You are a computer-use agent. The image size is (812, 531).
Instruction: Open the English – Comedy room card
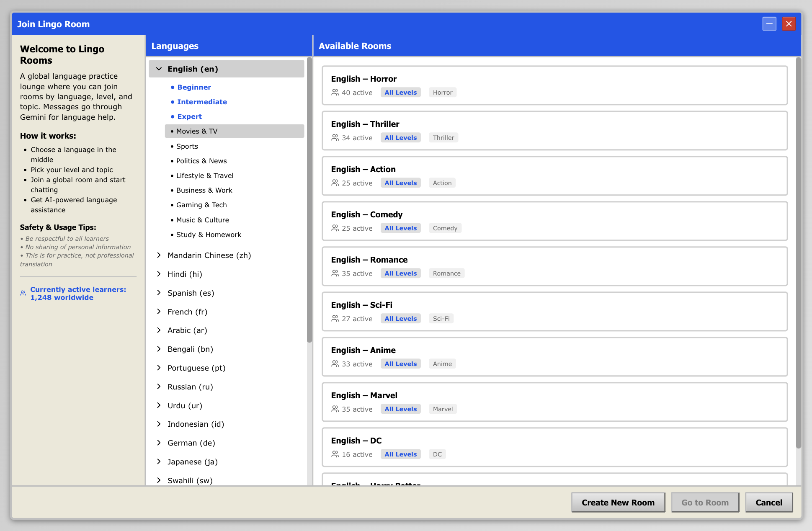pos(554,221)
